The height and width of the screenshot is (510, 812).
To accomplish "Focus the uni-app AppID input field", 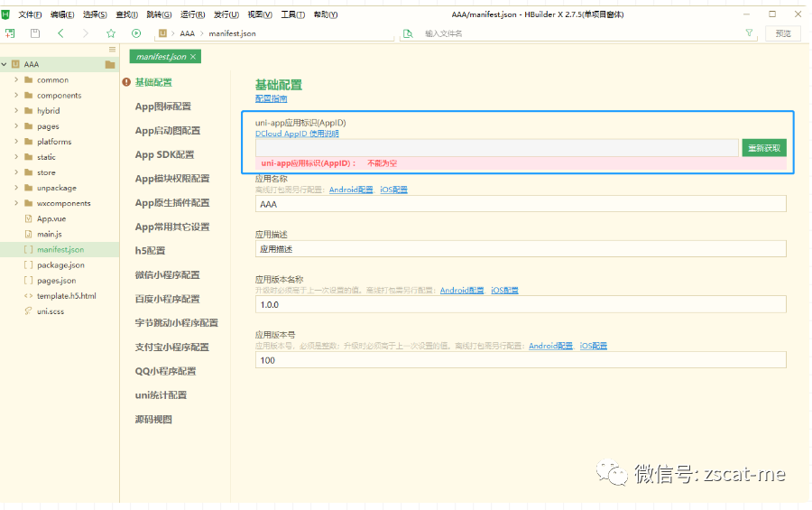I will tap(496, 148).
